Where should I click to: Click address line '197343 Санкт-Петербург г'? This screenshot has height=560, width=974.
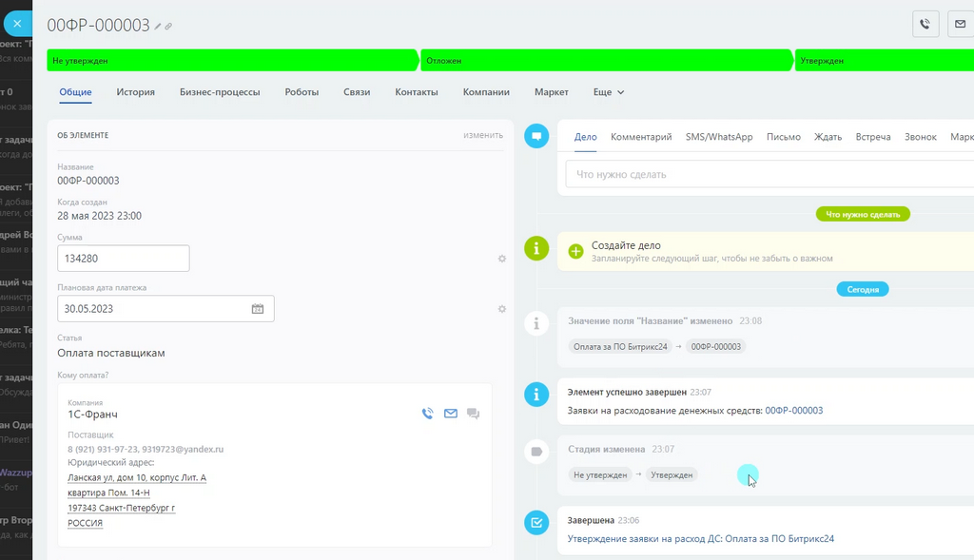pyautogui.click(x=121, y=508)
